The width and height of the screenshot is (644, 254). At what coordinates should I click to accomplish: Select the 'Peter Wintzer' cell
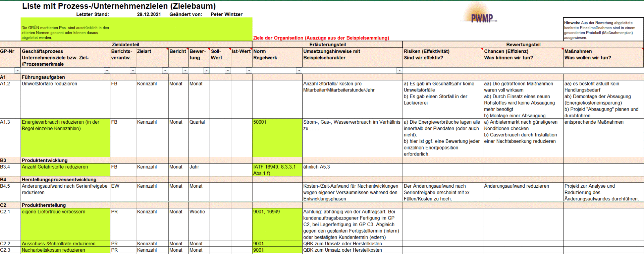(226, 14)
